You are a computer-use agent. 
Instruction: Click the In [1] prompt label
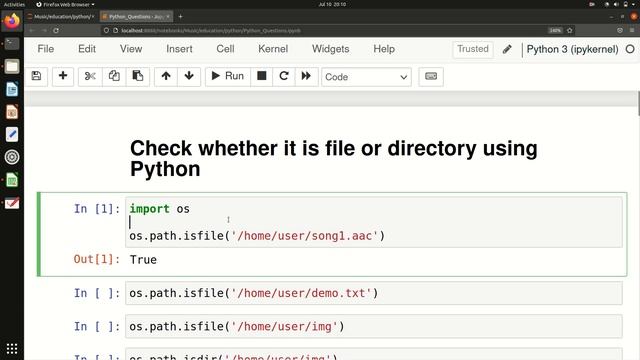pos(97,209)
